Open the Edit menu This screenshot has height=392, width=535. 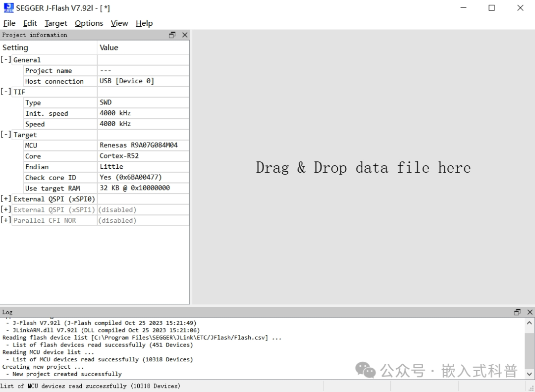tap(30, 23)
